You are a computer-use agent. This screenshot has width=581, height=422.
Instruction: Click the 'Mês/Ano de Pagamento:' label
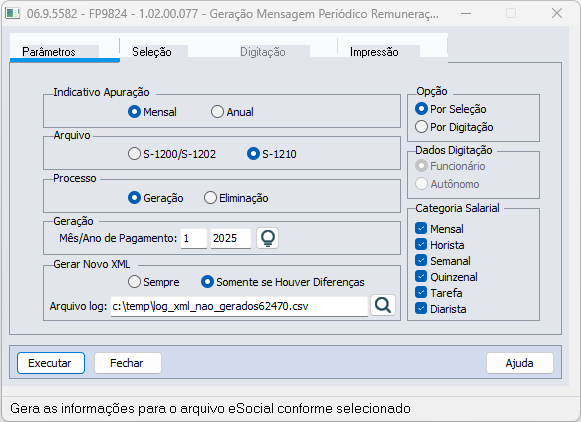[118, 238]
